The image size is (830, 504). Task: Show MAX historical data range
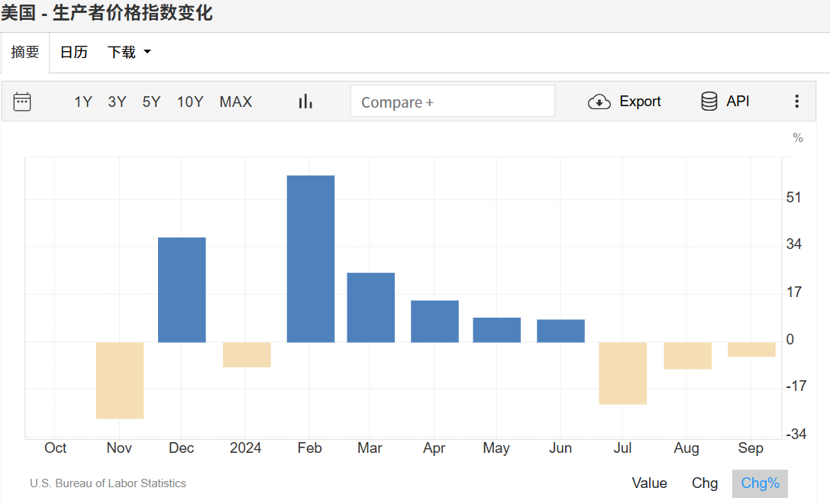pos(235,102)
